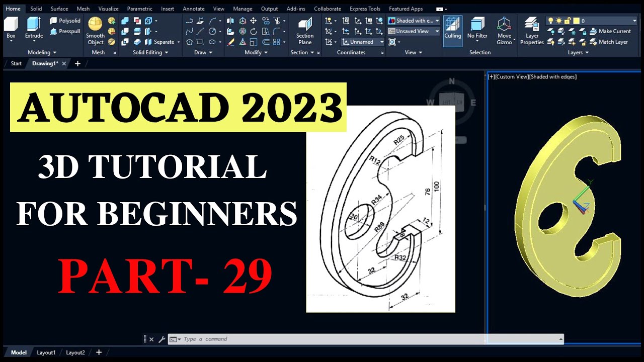Screen dimensions: 644x362
Task: Add a new layout with plus
Action: (x=99, y=352)
